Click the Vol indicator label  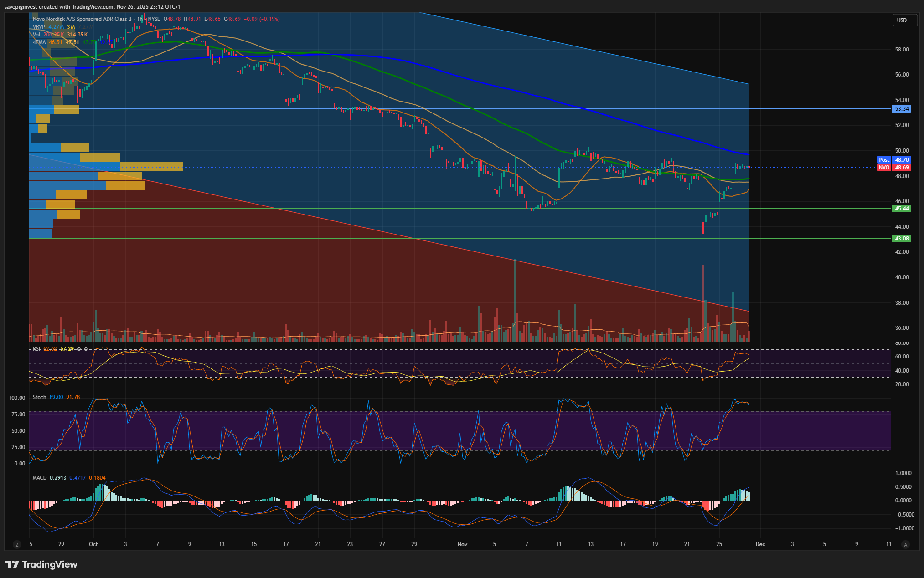[36, 35]
